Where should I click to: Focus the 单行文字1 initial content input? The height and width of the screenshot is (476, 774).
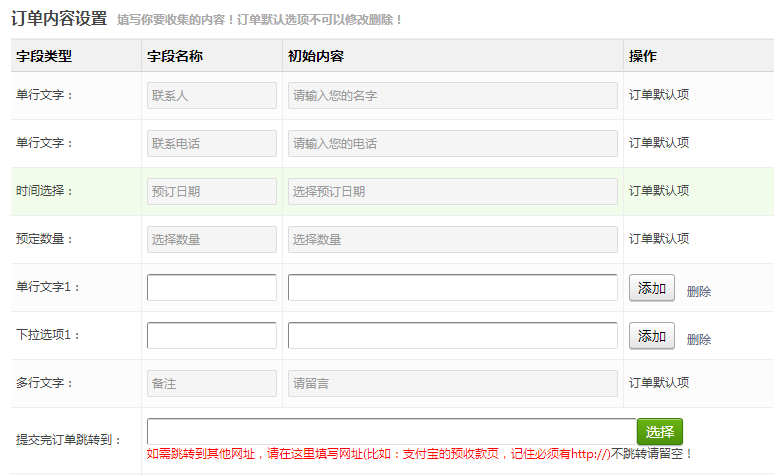click(x=452, y=288)
